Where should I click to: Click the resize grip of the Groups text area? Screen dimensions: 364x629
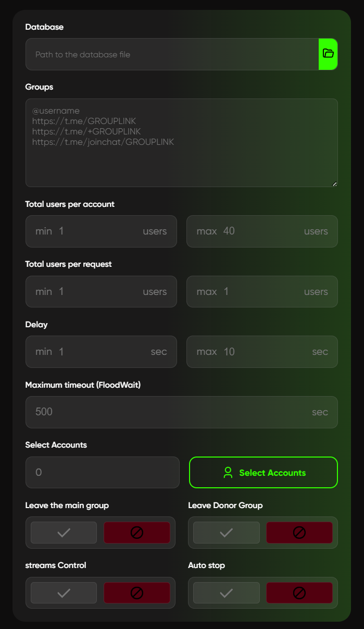335,184
